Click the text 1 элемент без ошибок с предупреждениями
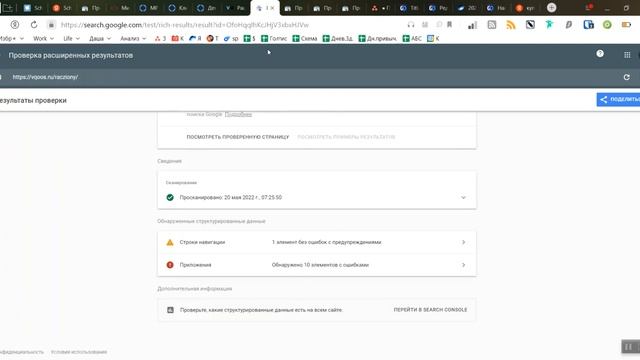This screenshot has height=360, width=640. 326,242
